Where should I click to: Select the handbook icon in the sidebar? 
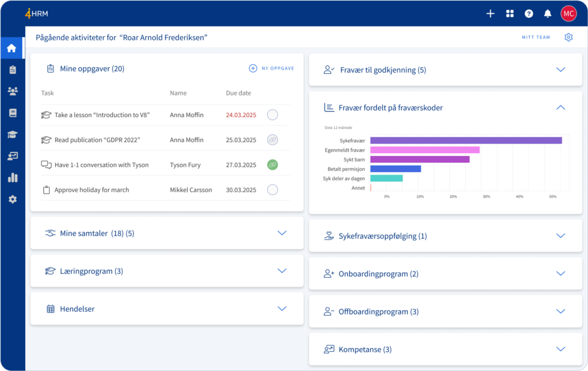(x=12, y=112)
